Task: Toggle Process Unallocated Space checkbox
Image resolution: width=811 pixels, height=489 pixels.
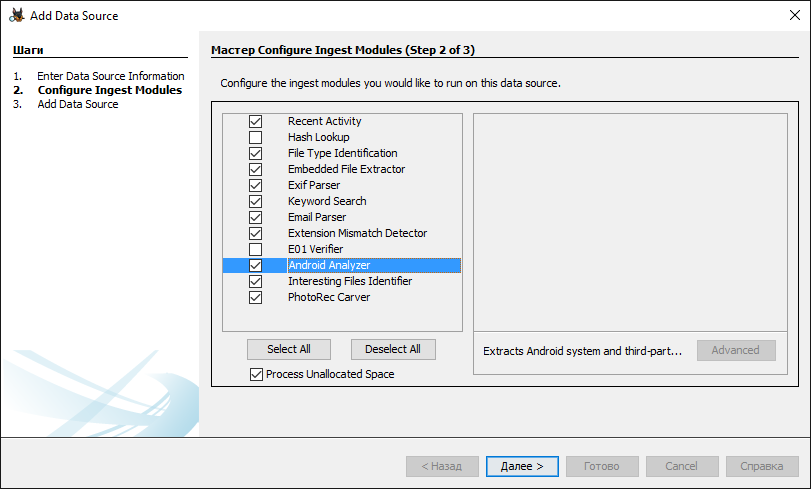Action: tap(256, 374)
